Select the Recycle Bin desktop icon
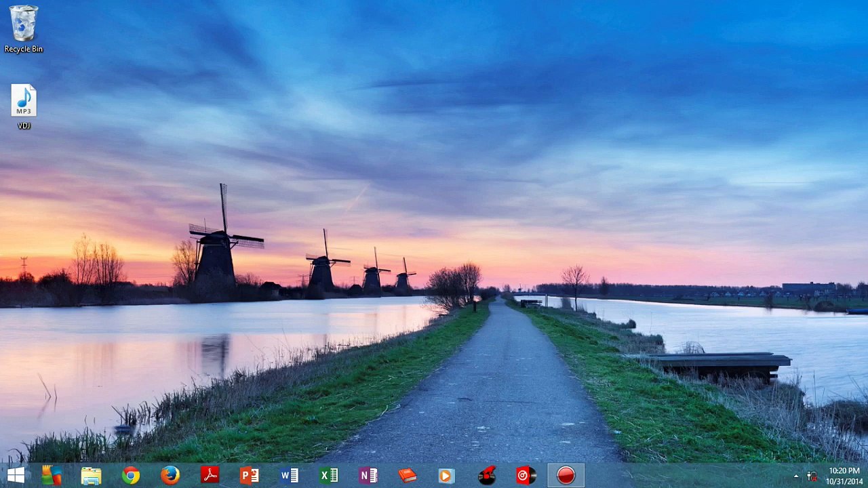 click(x=24, y=29)
